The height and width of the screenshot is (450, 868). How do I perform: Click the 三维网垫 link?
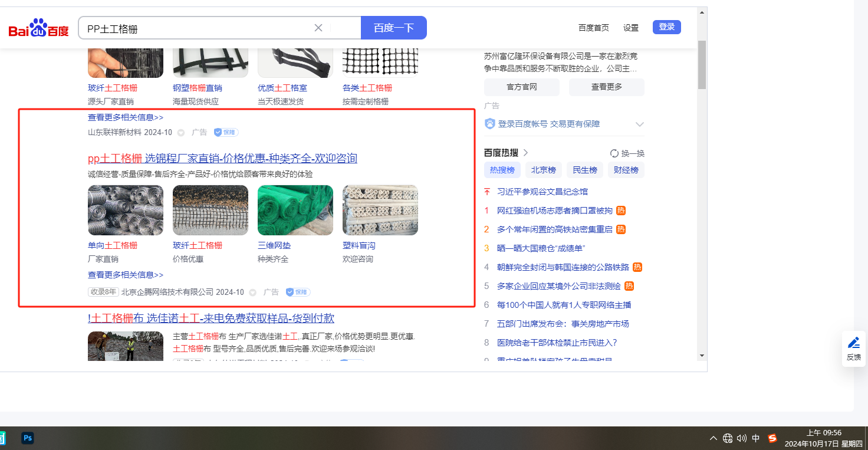pos(274,245)
